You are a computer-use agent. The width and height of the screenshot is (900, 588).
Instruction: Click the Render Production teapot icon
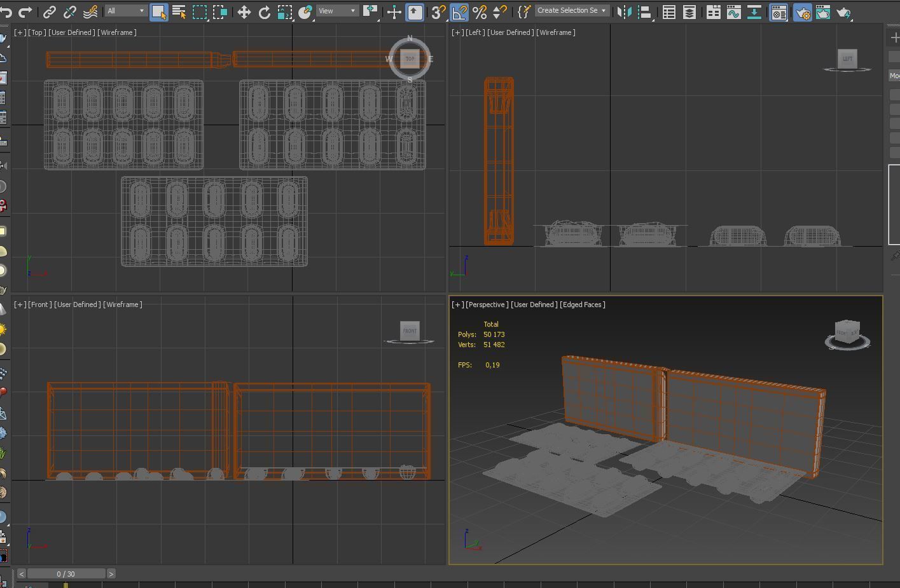coord(843,11)
